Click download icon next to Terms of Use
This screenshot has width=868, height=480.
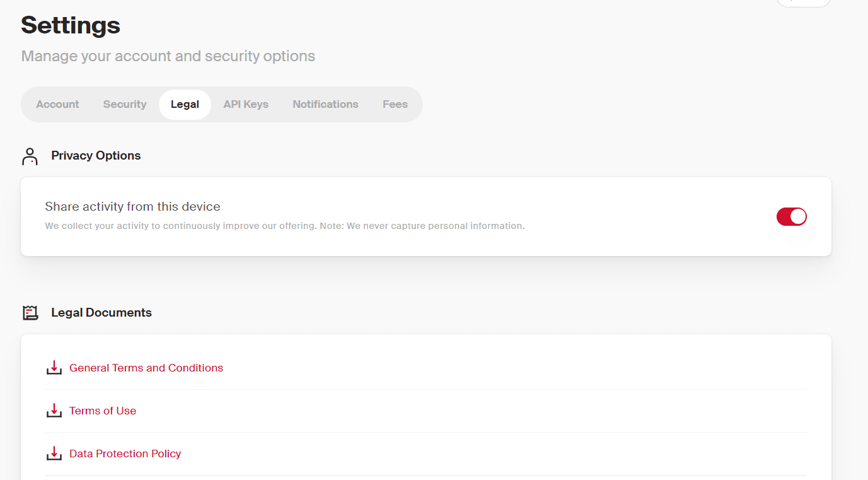click(x=54, y=411)
